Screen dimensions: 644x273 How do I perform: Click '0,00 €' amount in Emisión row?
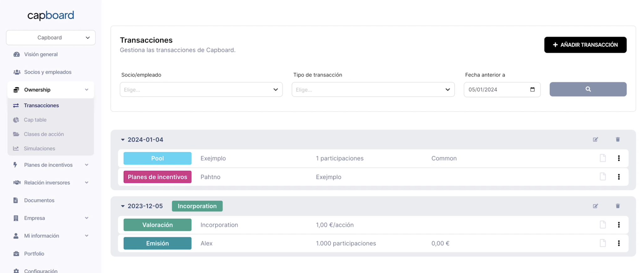[440, 243]
